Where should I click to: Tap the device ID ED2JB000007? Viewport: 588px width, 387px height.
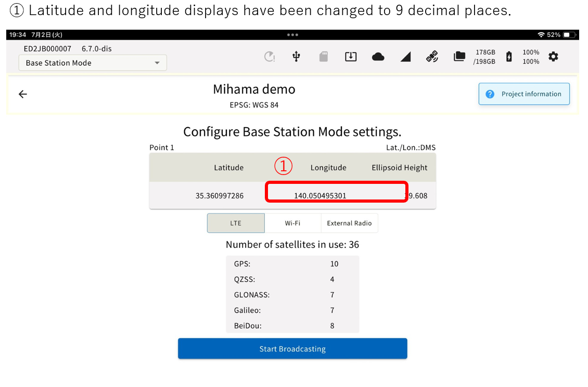pyautogui.click(x=47, y=49)
